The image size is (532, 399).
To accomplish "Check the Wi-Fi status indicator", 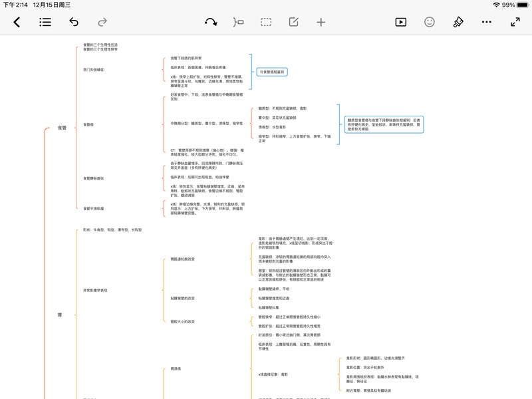I will [x=496, y=5].
